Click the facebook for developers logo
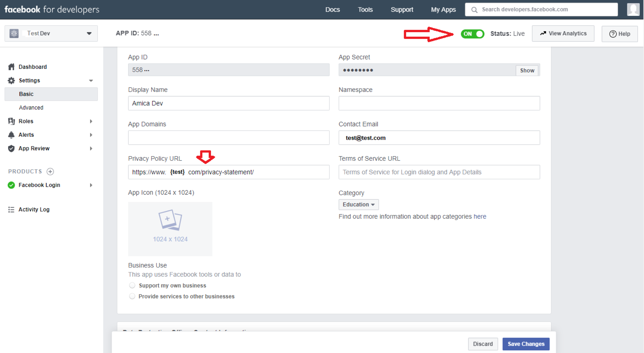644x353 pixels. tap(52, 10)
